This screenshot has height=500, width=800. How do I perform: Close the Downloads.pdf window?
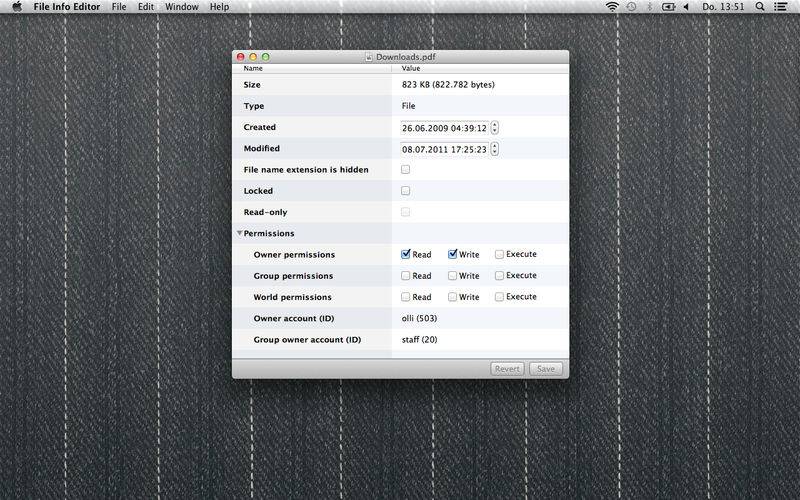pos(241,57)
